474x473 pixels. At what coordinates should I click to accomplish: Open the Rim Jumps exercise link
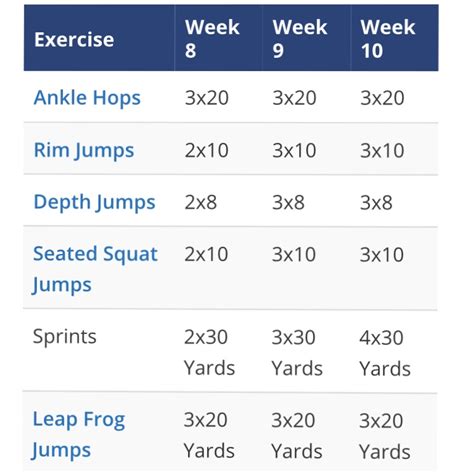point(84,150)
